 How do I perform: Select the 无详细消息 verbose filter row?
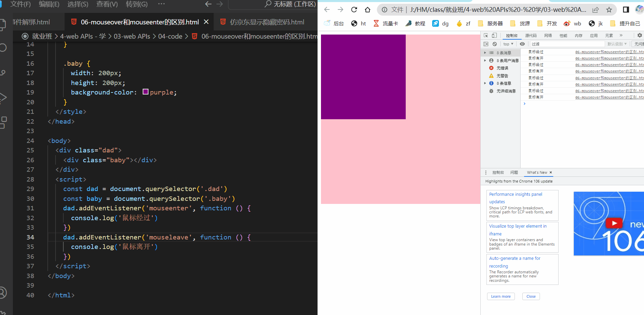501,91
